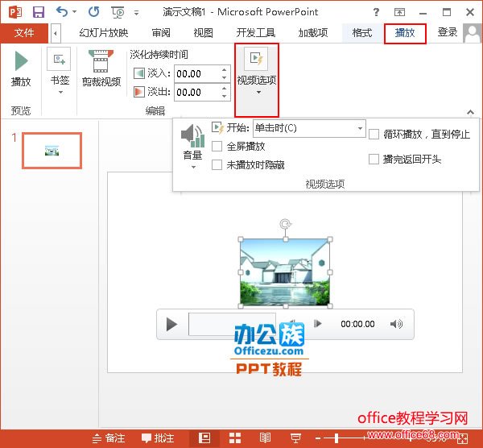This screenshot has height=448, width=483.
Task: Enable 播完返回开头 rewind checkbox
Action: 374,160
